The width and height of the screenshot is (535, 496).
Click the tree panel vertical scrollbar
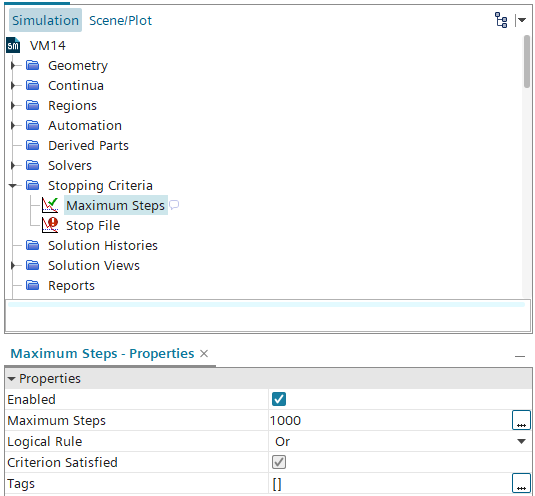coord(527,61)
